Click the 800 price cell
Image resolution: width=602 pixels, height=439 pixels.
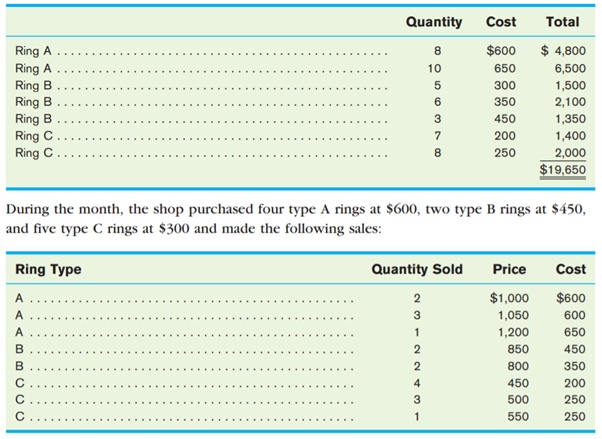pos(517,365)
